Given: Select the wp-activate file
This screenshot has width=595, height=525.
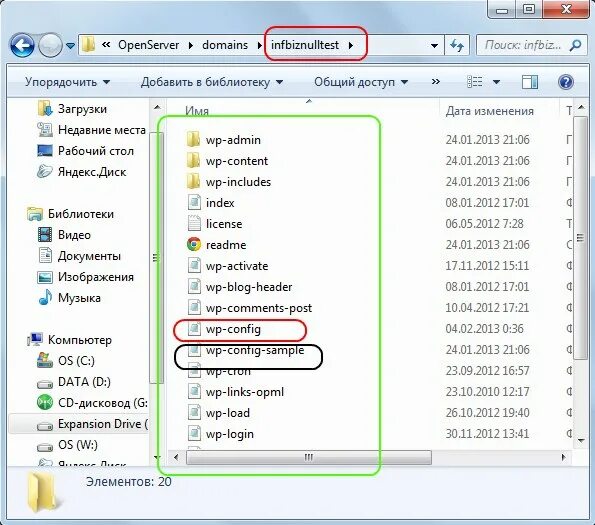Looking at the screenshot, I should tap(237, 266).
